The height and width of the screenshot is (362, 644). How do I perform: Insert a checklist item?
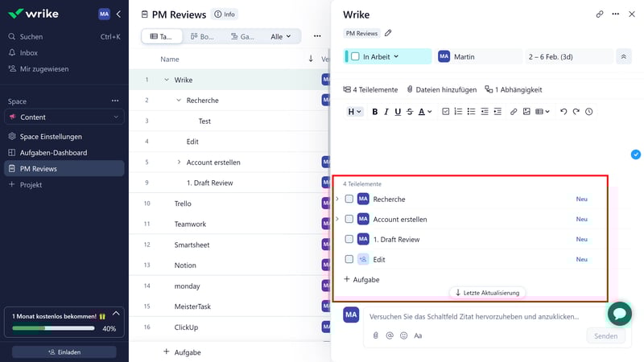coord(446,112)
